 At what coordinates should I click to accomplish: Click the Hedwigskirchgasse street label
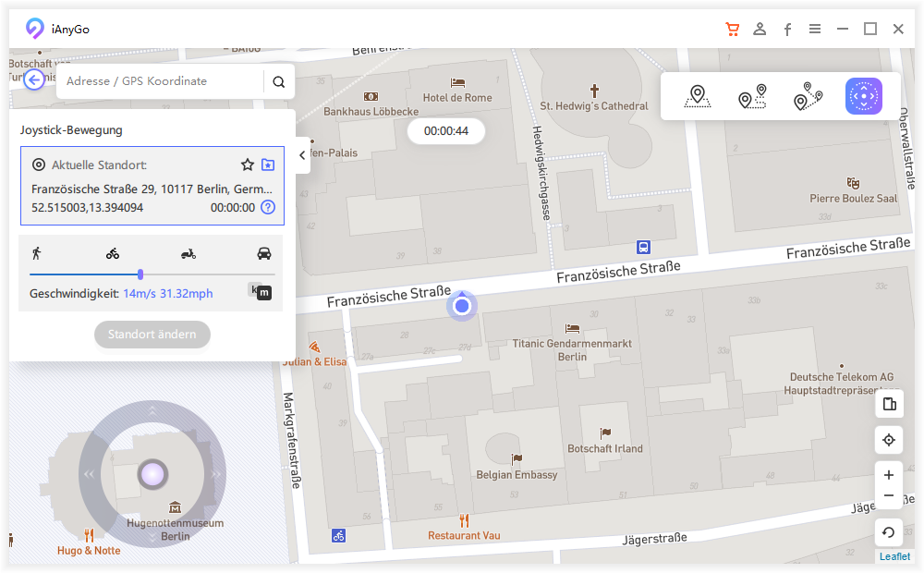pos(541,174)
